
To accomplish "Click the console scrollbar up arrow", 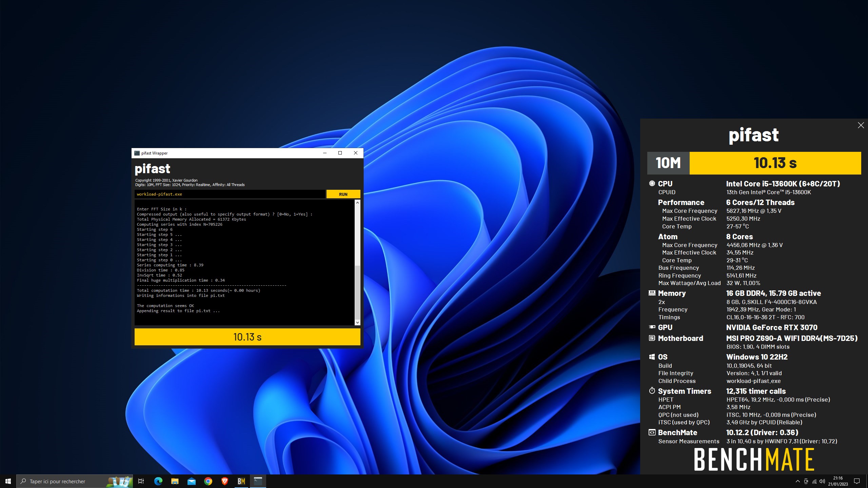I will 357,203.
